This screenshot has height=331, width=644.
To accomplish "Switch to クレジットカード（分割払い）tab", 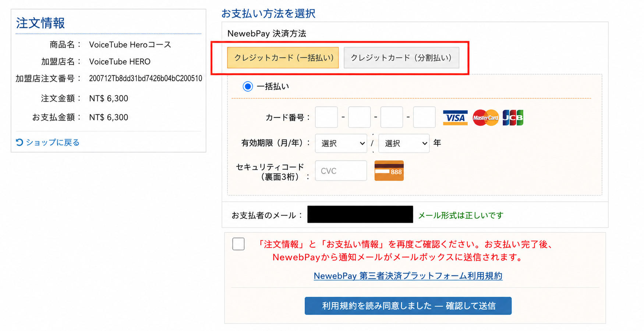I will (x=401, y=58).
